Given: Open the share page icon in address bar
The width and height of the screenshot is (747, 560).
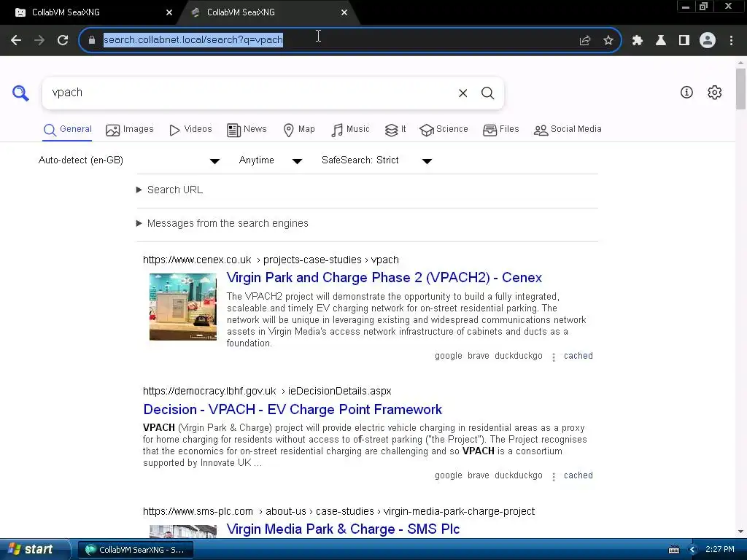Looking at the screenshot, I should (585, 40).
